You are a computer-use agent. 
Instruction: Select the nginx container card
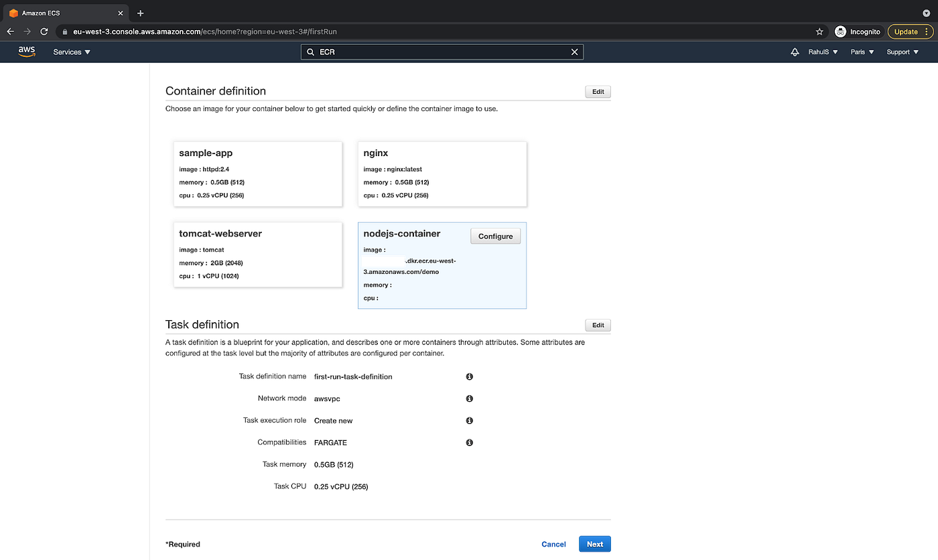click(442, 173)
